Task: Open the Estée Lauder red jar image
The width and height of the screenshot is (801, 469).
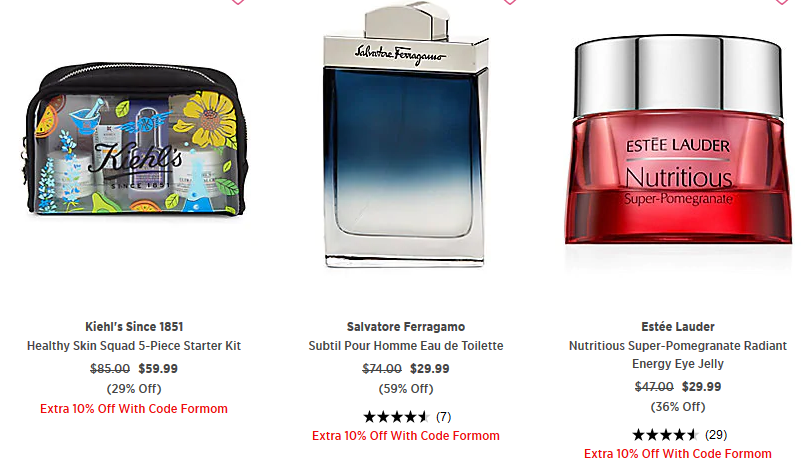Action: point(678,139)
